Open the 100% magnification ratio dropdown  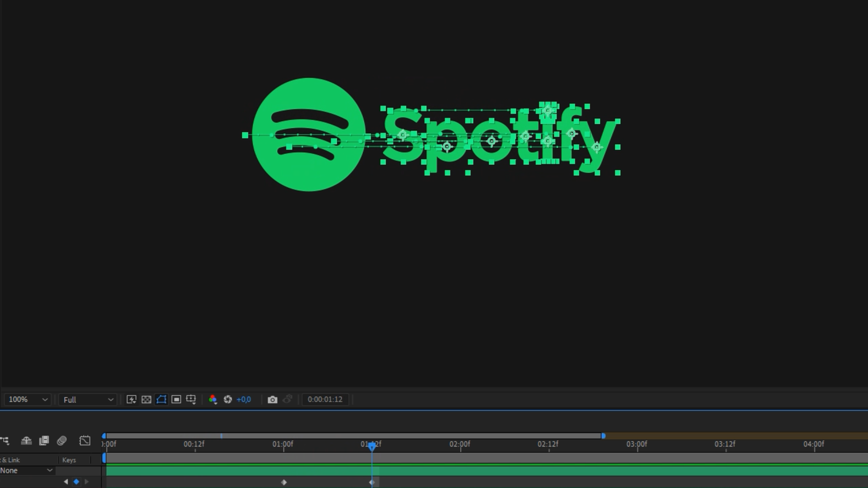pos(27,399)
